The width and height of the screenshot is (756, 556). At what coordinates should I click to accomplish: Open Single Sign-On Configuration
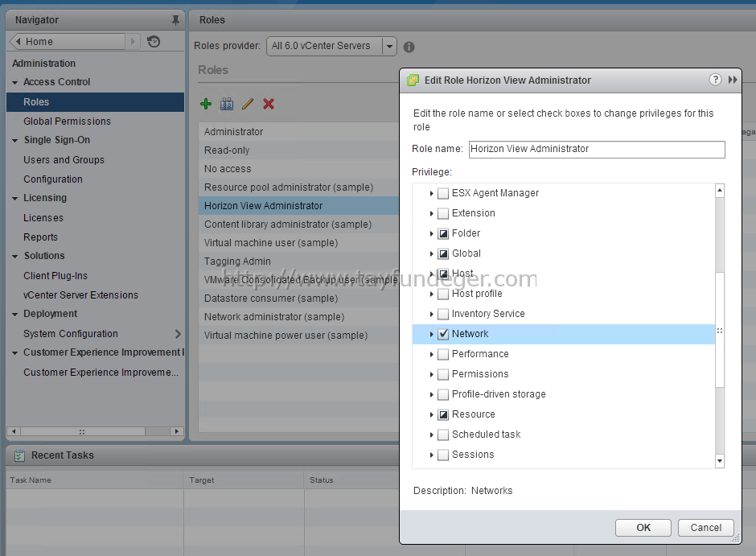click(x=53, y=179)
